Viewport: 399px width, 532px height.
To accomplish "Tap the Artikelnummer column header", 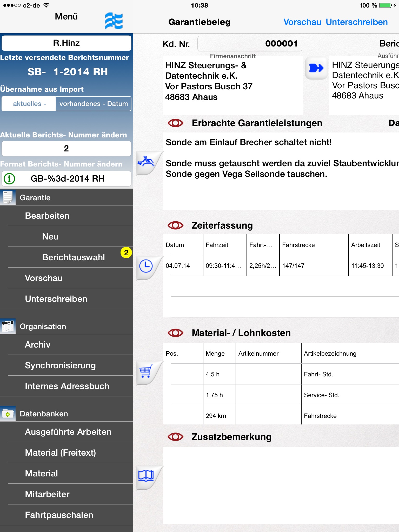I will (x=269, y=353).
